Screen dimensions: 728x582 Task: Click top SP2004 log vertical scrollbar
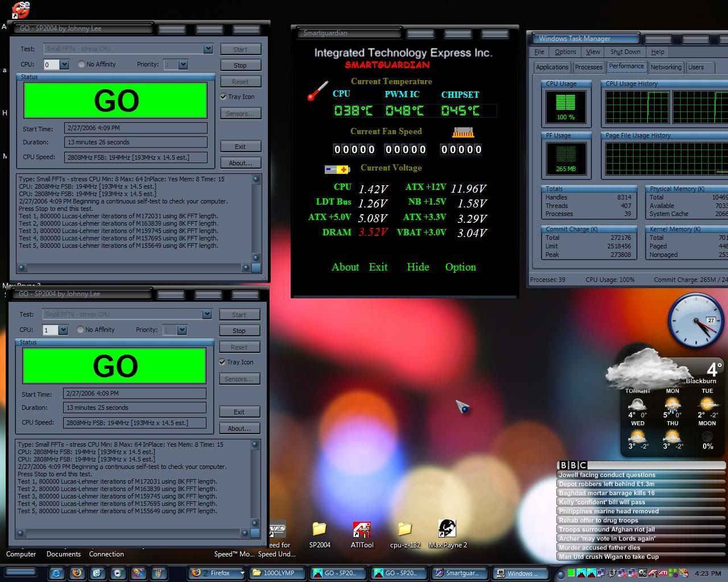(x=256, y=218)
